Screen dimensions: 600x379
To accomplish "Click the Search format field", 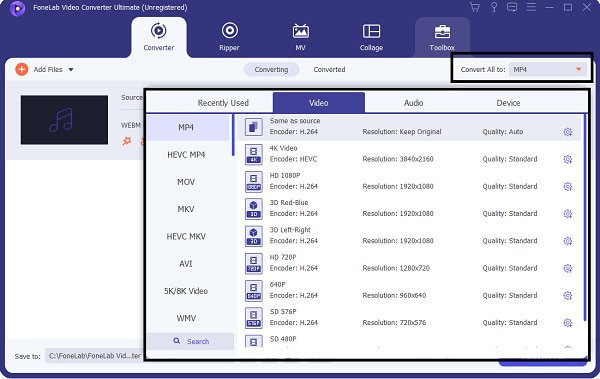I will 191,341.
